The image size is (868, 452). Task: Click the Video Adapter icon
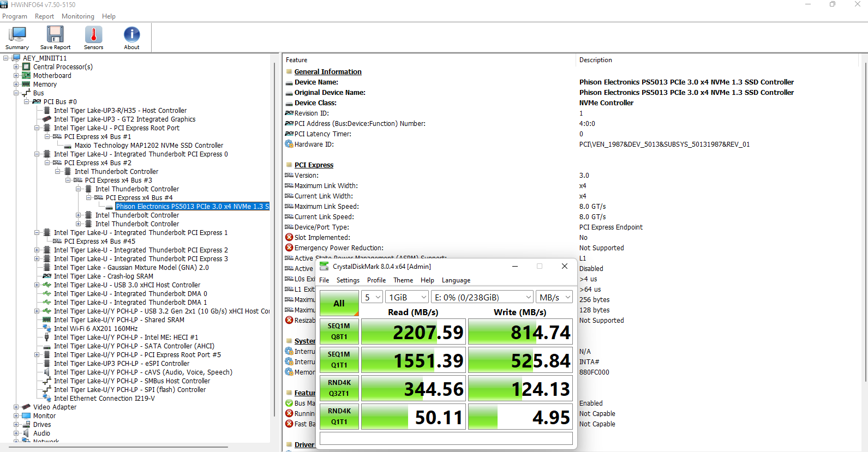(x=26, y=407)
